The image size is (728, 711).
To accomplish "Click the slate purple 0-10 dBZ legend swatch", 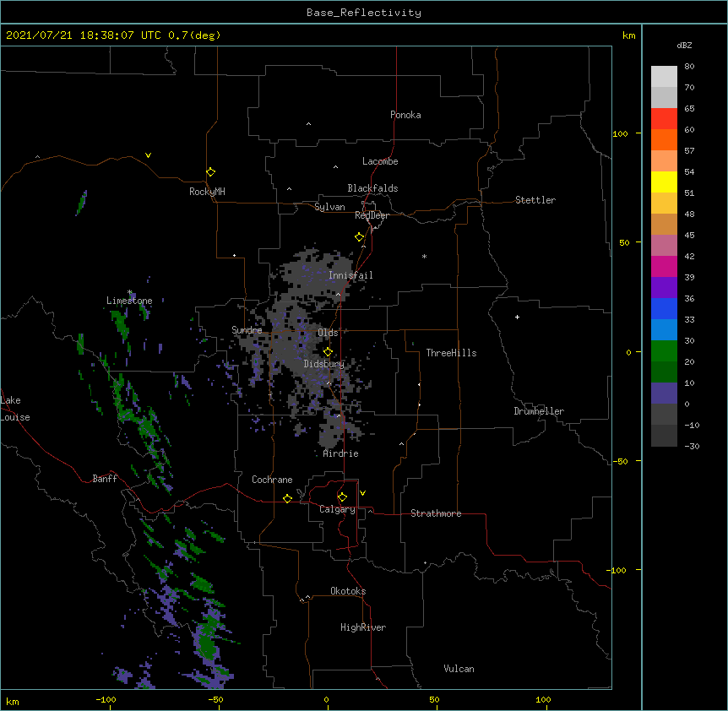I will point(664,393).
